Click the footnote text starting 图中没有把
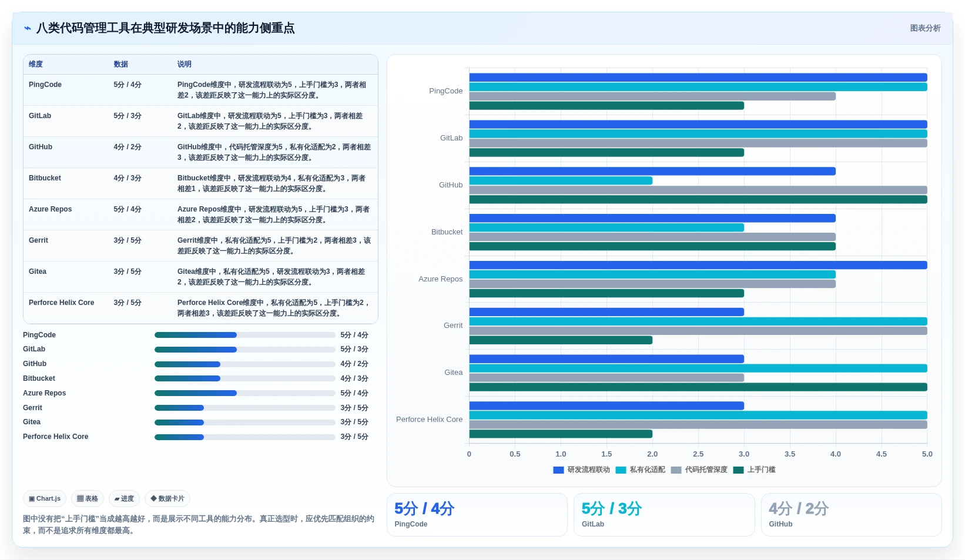The width and height of the screenshot is (965, 560). tap(199, 525)
